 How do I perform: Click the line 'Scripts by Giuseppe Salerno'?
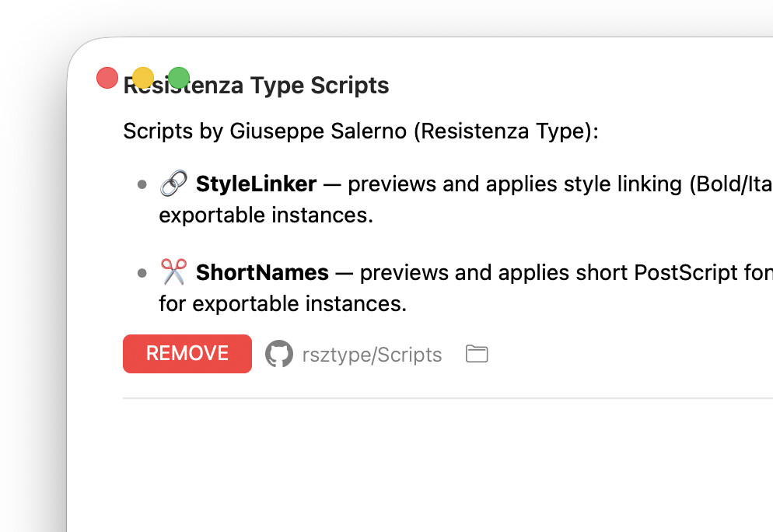click(360, 131)
